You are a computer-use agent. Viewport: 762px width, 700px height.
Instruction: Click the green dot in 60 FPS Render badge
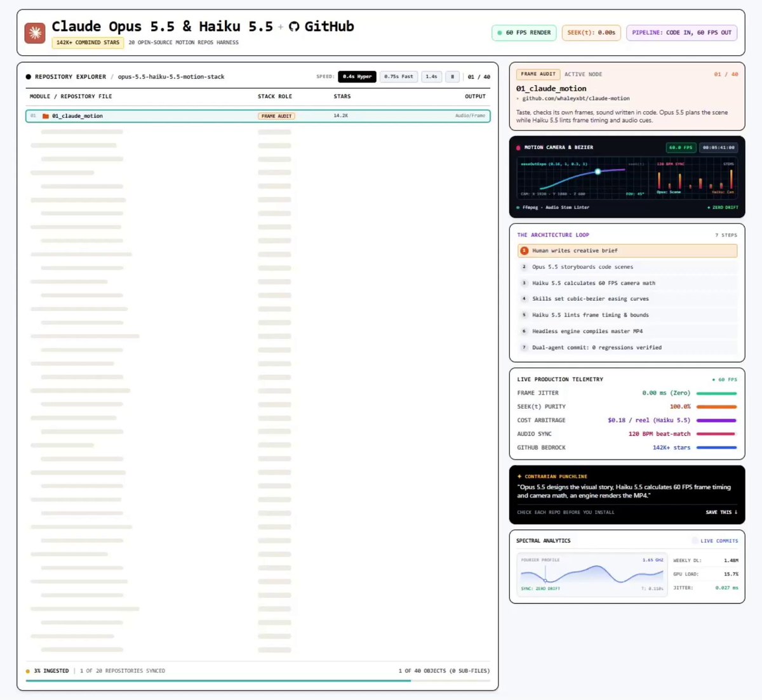point(500,33)
